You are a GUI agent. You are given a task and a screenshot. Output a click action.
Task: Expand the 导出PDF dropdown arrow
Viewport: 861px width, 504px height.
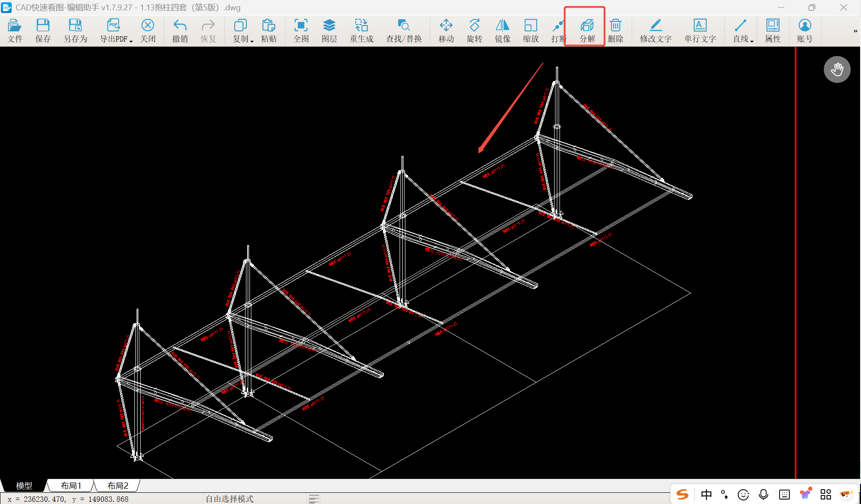pyautogui.click(x=131, y=41)
